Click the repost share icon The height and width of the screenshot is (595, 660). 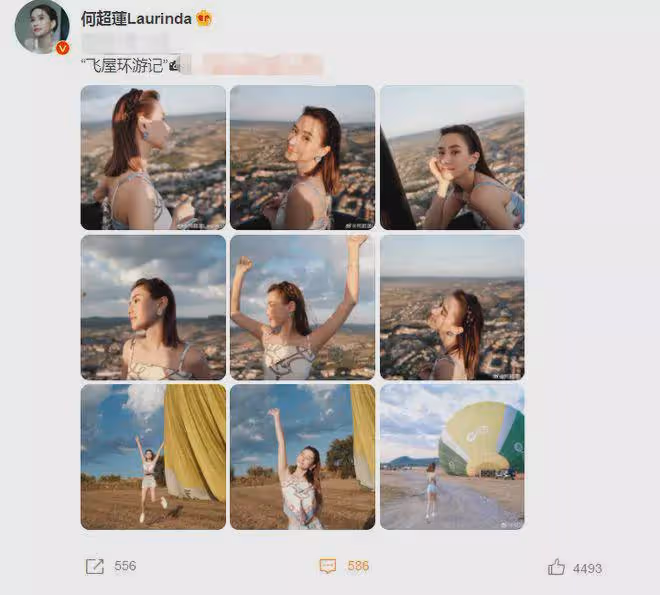coord(95,566)
